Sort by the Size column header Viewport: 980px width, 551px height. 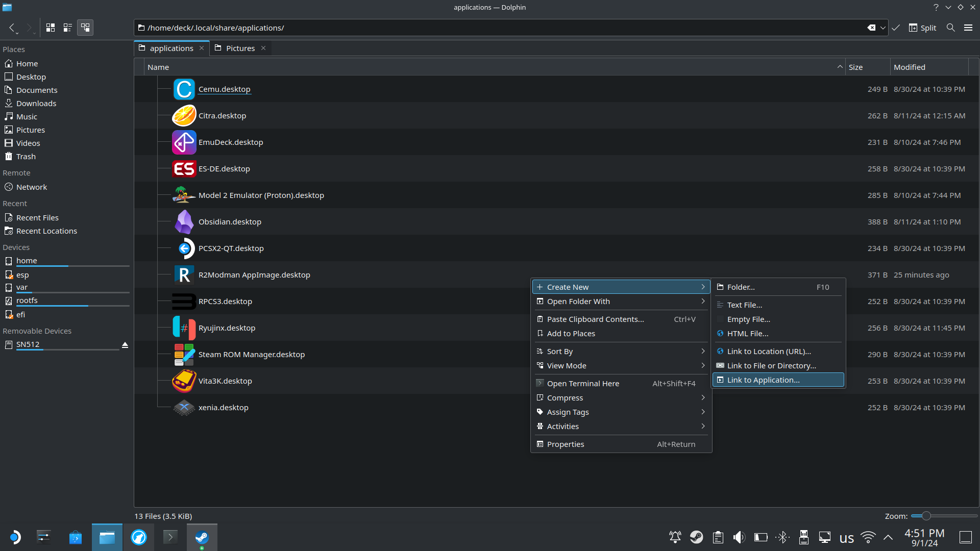(x=868, y=67)
